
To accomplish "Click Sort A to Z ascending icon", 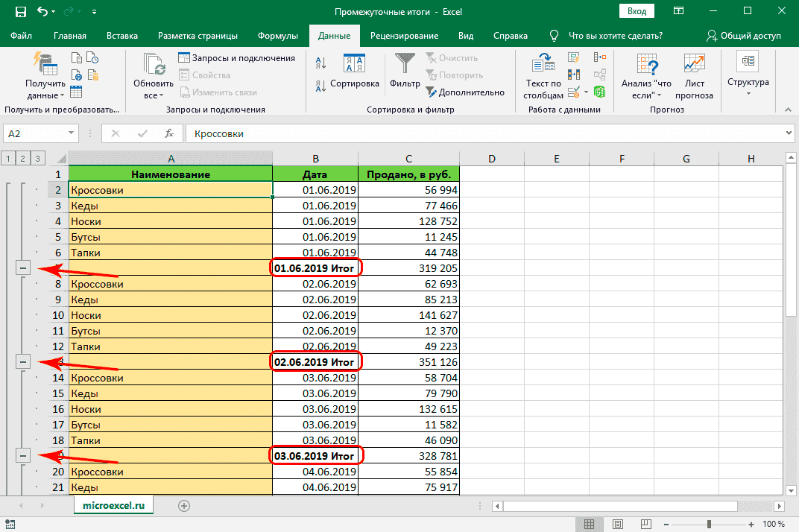I will click(320, 63).
